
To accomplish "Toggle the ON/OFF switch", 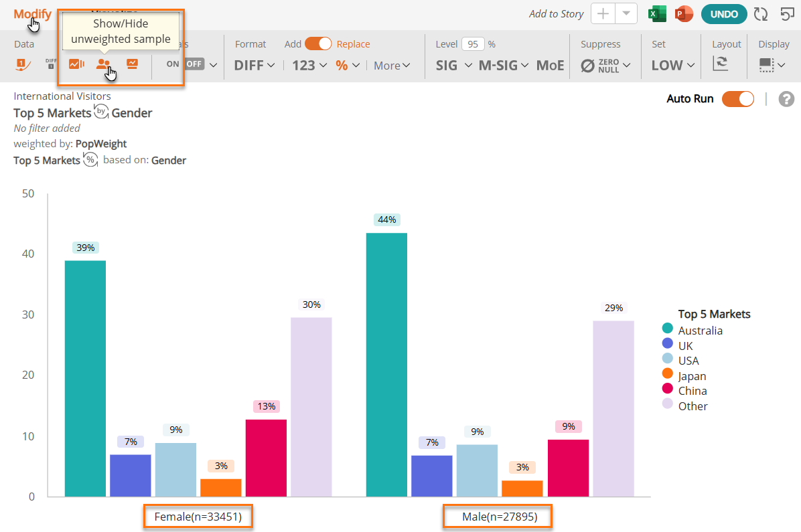I will (184, 64).
